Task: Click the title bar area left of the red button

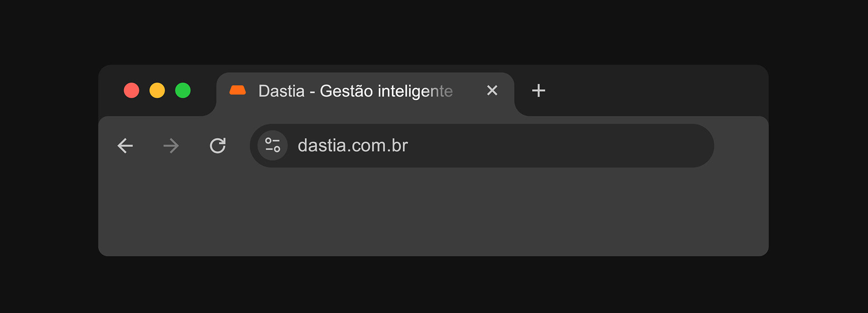Action: (111, 90)
